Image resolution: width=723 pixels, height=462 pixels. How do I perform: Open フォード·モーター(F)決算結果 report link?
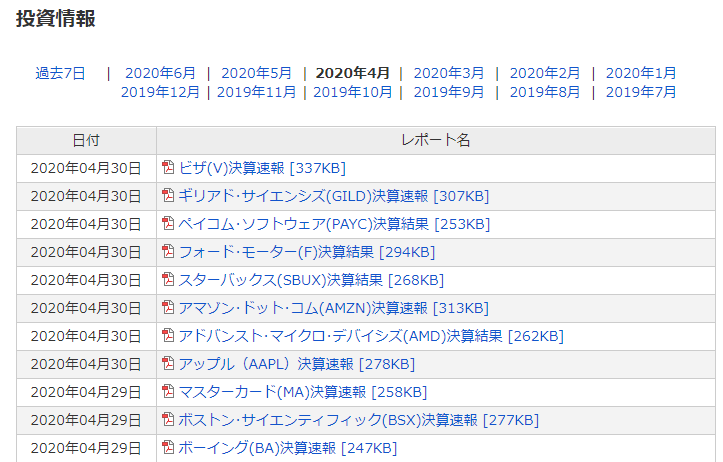tap(307, 252)
